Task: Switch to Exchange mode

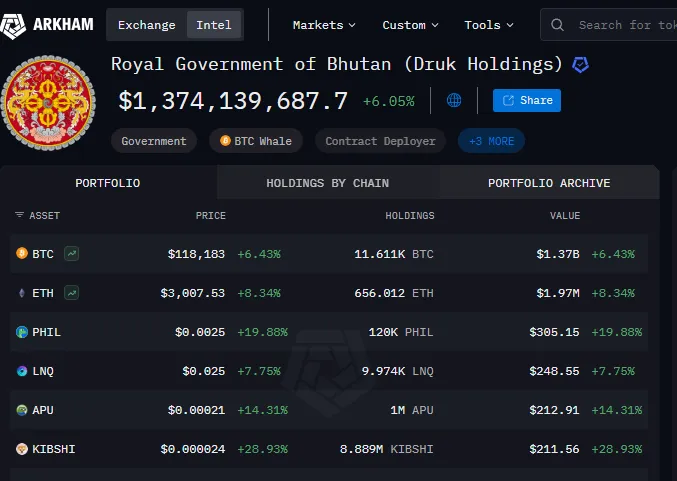Action: tap(146, 25)
